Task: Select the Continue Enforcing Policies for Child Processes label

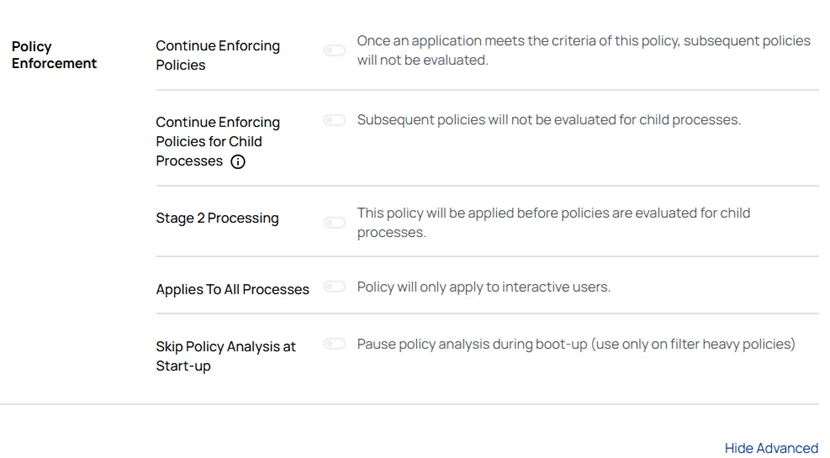Action: point(218,141)
